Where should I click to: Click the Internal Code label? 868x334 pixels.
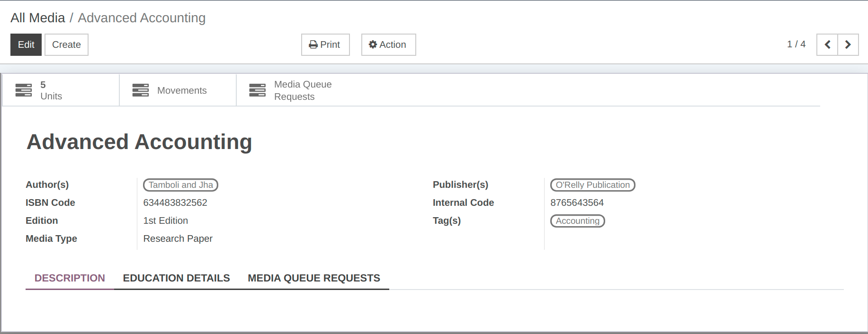[x=463, y=202]
